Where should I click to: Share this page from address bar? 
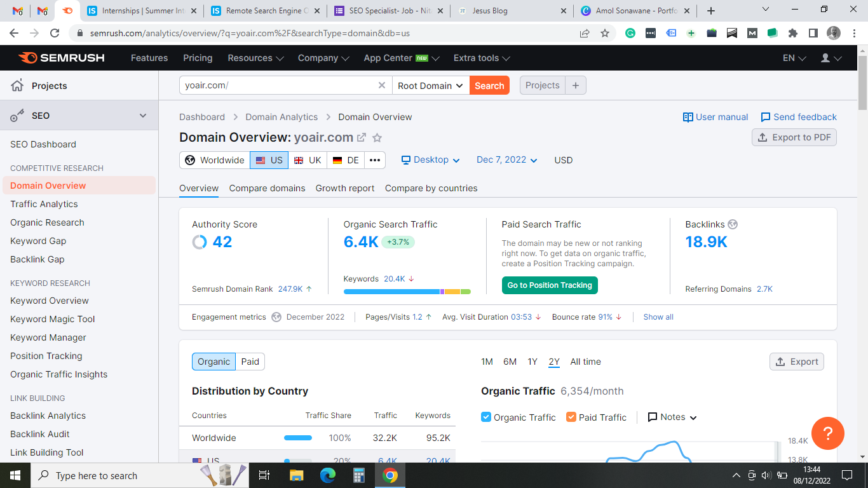(585, 33)
